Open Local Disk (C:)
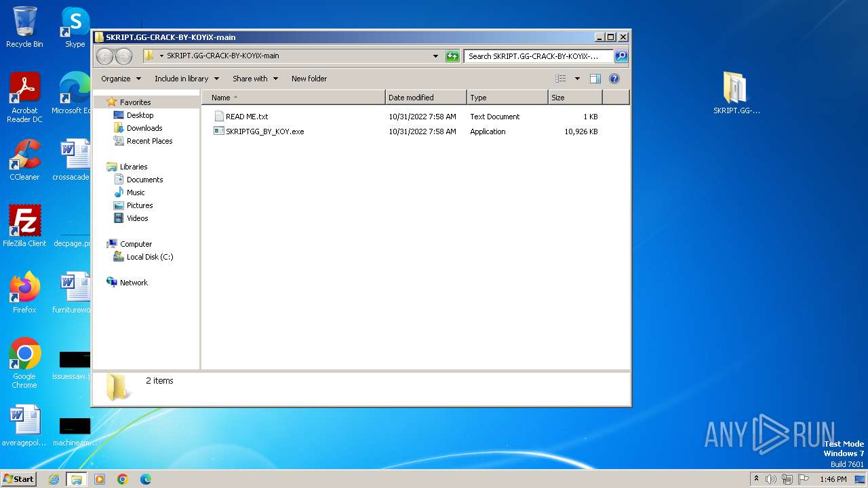Image resolution: width=868 pixels, height=488 pixels. (x=150, y=257)
